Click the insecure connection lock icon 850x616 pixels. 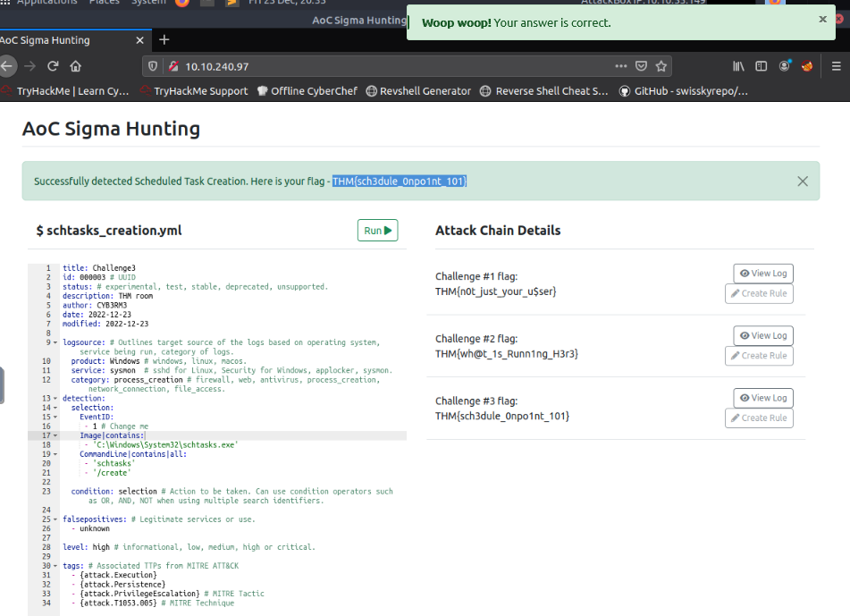(173, 66)
